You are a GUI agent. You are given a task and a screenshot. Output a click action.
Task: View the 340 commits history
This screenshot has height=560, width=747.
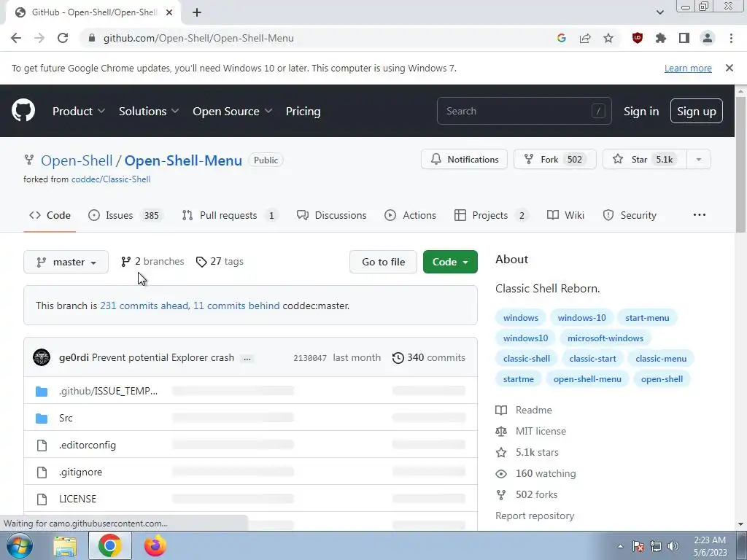pos(429,357)
